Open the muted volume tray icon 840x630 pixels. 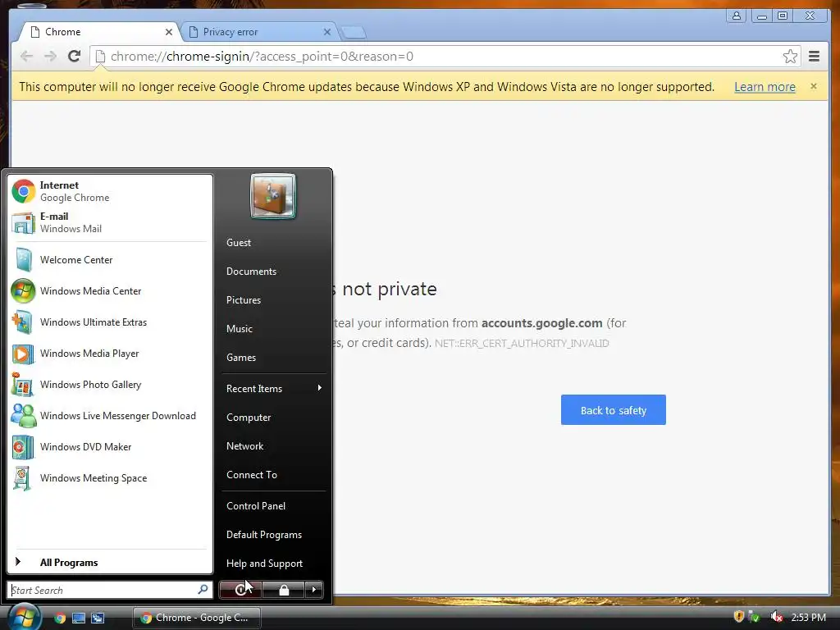pyautogui.click(x=776, y=617)
